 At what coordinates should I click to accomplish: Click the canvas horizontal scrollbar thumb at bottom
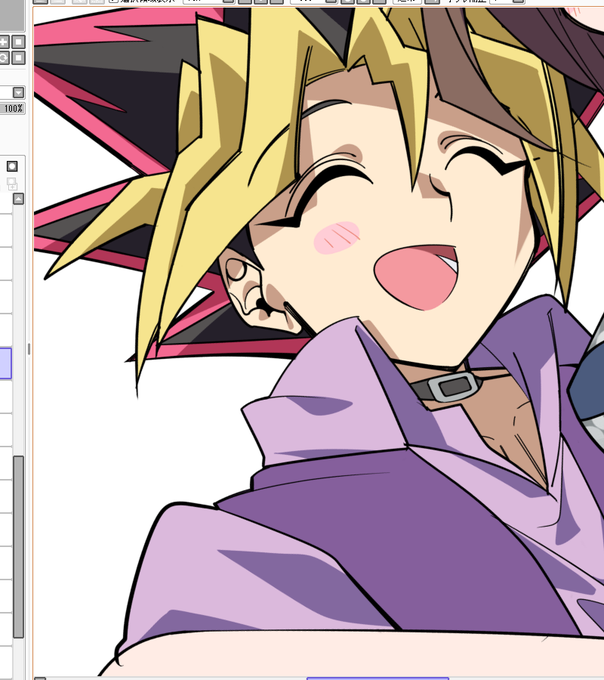(377, 678)
